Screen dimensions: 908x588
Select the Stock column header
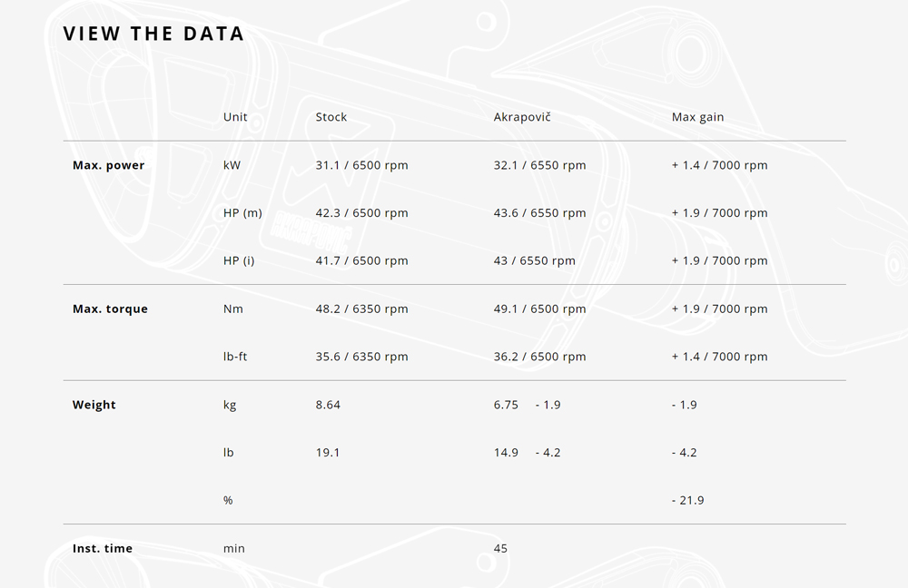331,117
